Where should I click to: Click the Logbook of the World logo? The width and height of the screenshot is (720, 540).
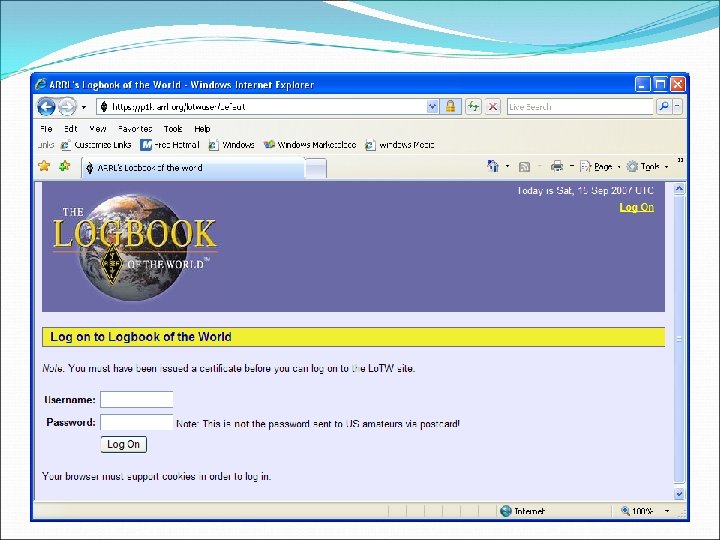click(134, 247)
